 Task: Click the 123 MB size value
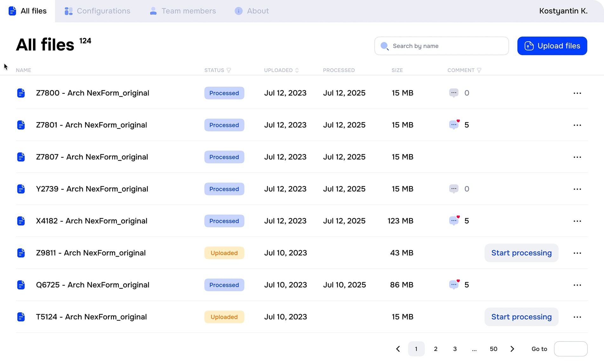coord(400,221)
